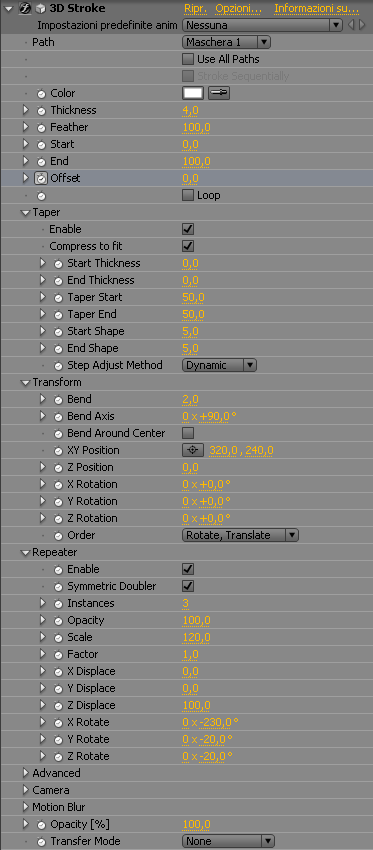This screenshot has width=373, height=850.
Task: Check the Use All Paths checkbox
Action: point(188,59)
